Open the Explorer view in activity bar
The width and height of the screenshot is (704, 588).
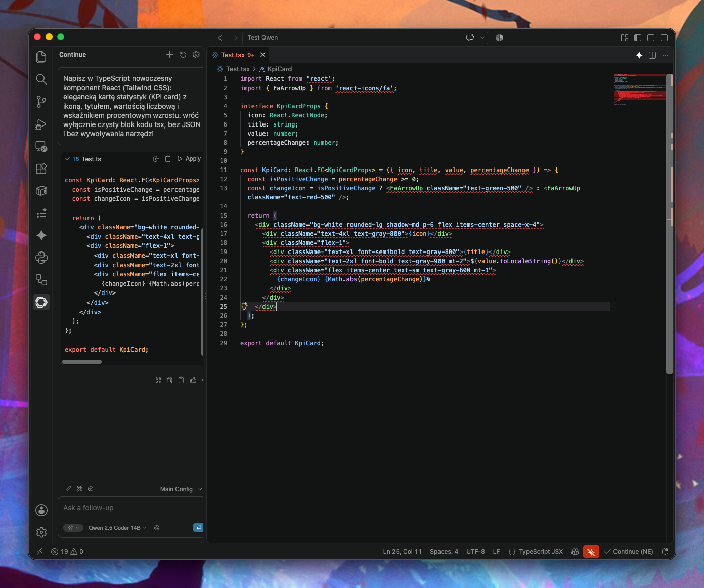[x=41, y=57]
